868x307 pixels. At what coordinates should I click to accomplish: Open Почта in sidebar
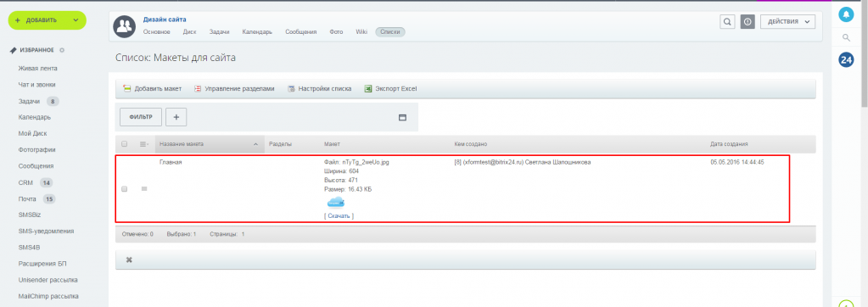(27, 198)
